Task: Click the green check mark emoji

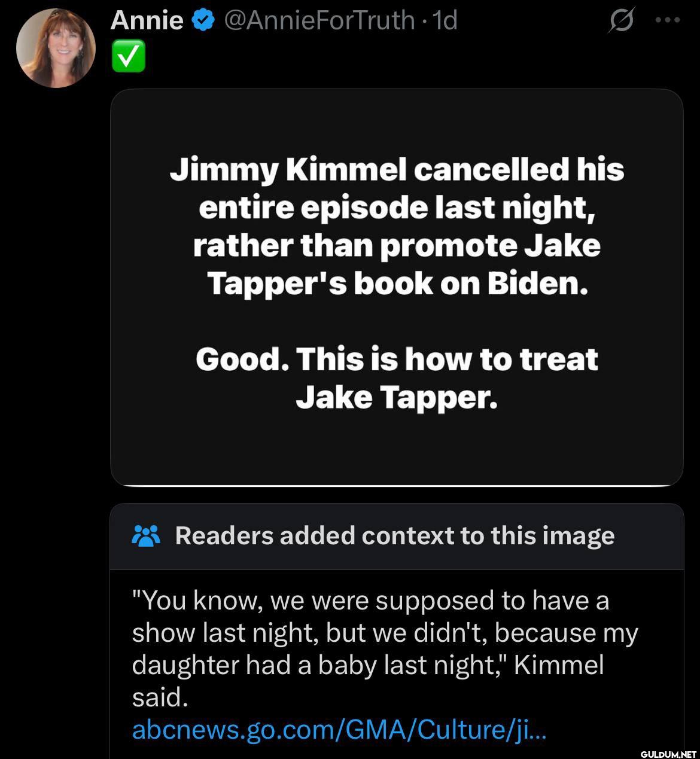Action: click(127, 56)
